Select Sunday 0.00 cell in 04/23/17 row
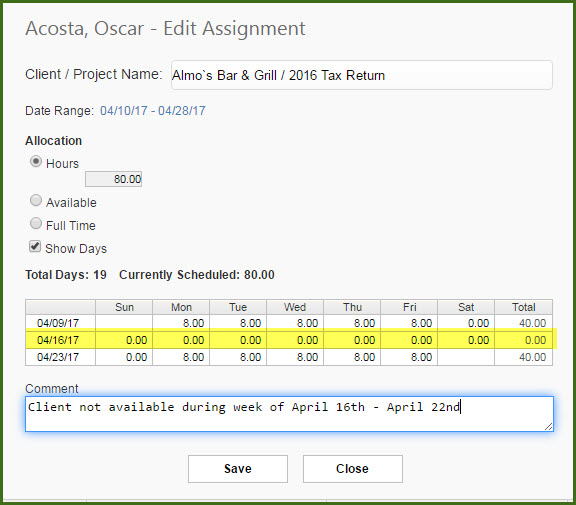The height and width of the screenshot is (505, 576). click(124, 357)
